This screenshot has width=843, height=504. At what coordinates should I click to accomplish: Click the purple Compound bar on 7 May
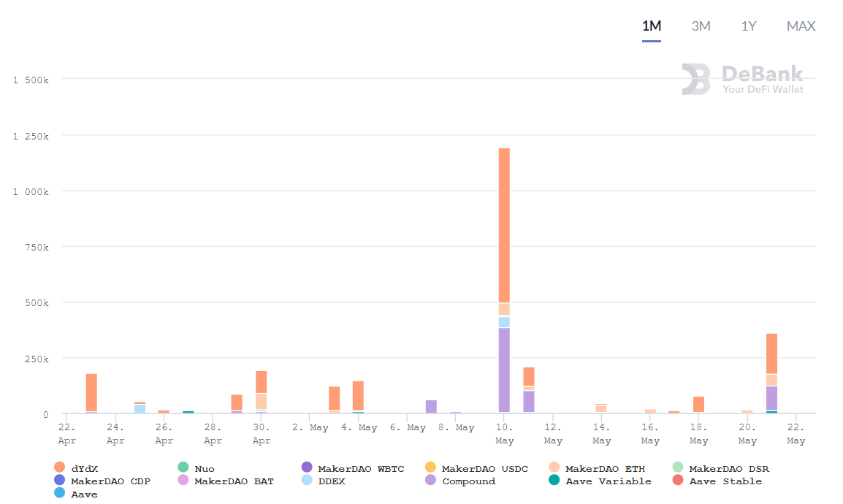pos(431,407)
